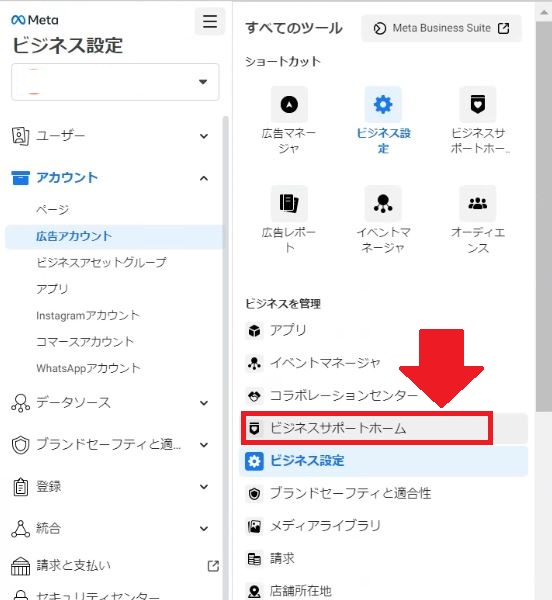Image resolution: width=552 pixels, height=600 pixels.
Task: Click the ビジネスサポートホーム shield icon
Action: tap(254, 428)
